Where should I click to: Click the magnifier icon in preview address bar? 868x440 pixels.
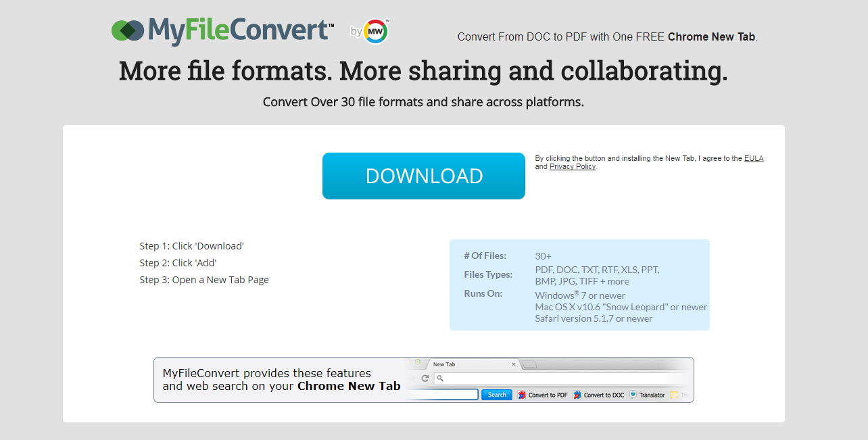click(x=440, y=378)
